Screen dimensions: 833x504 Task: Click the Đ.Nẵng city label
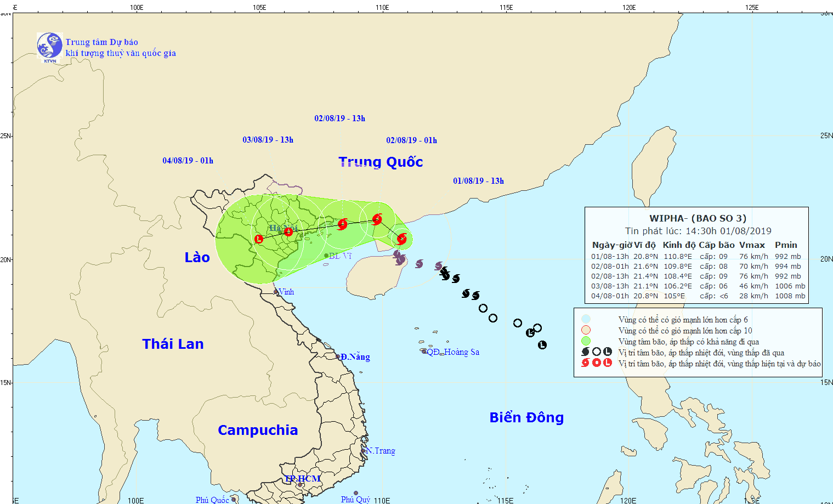pyautogui.click(x=355, y=357)
